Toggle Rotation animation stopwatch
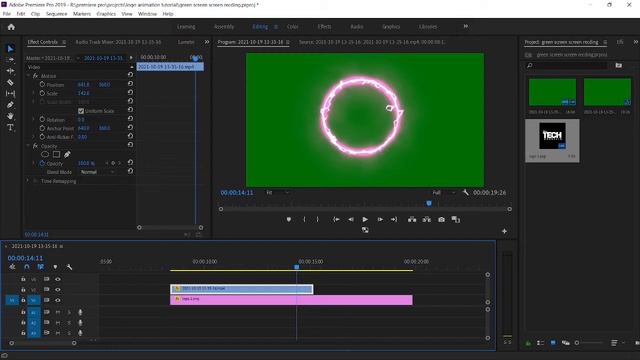Image resolution: width=640 pixels, height=360 pixels. click(42, 119)
